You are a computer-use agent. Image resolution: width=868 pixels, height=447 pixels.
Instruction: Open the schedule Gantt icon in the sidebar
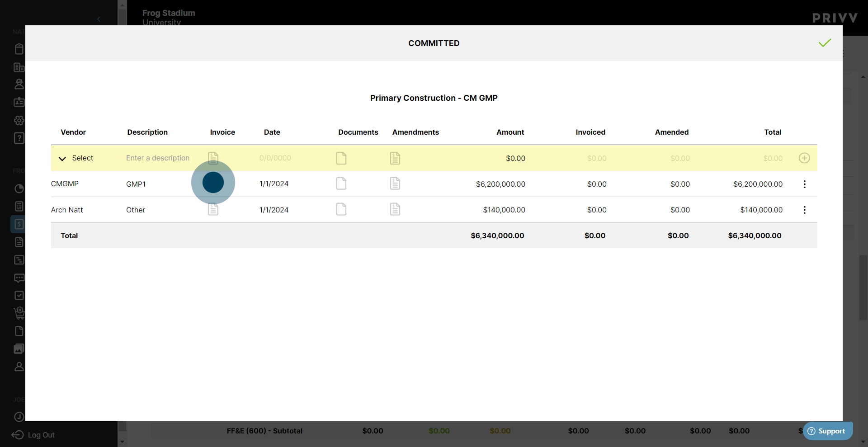pyautogui.click(x=19, y=260)
